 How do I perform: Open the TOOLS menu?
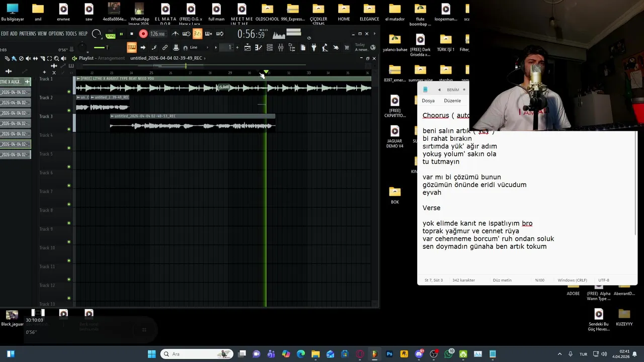click(71, 34)
